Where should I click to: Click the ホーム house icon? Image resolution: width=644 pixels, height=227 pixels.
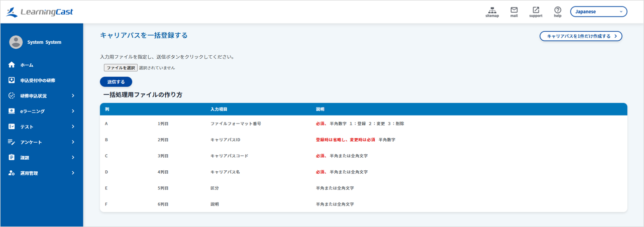point(12,65)
